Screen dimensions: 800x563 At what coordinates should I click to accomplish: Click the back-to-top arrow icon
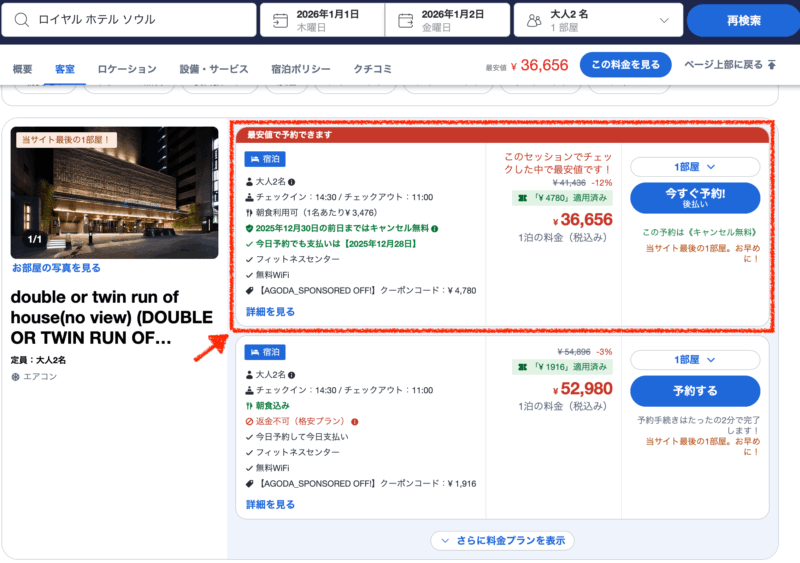pos(771,65)
